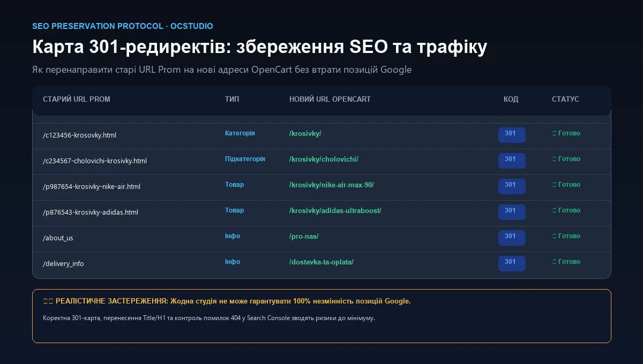Click the 301 badge in the /krosivky/ row
Screen dimensions: 643x364
[x=512, y=135]
